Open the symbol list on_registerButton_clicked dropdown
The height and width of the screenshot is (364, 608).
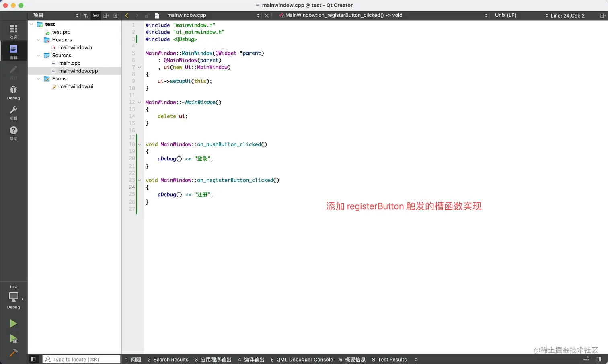383,15
